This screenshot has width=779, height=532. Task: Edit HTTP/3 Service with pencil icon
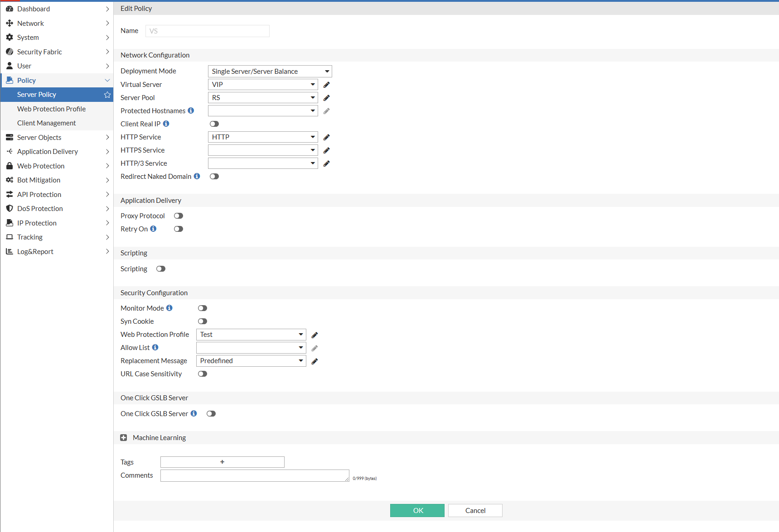click(327, 163)
